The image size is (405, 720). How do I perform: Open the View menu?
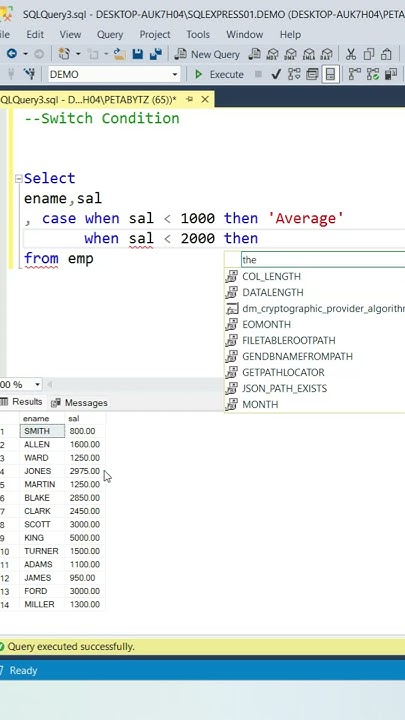(x=70, y=34)
